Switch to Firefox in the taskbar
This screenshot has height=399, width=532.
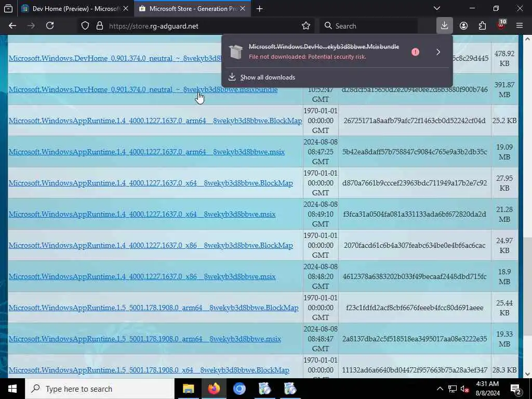pyautogui.click(x=214, y=389)
